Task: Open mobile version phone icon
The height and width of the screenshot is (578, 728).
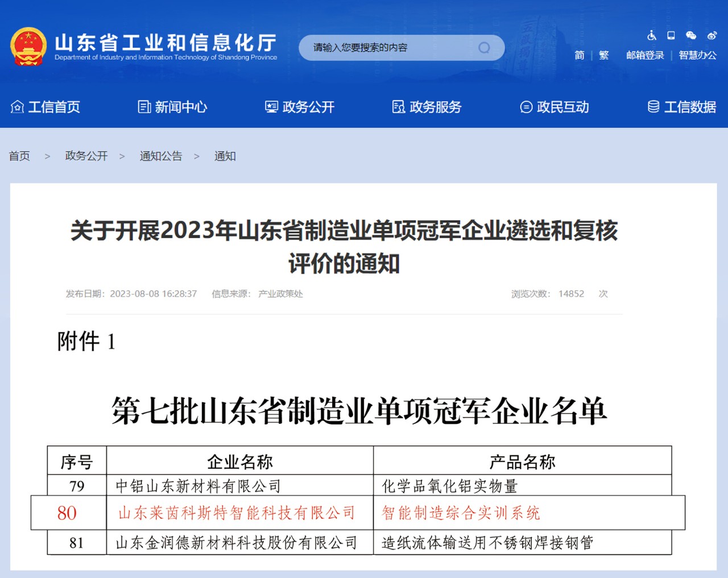Action: (671, 35)
